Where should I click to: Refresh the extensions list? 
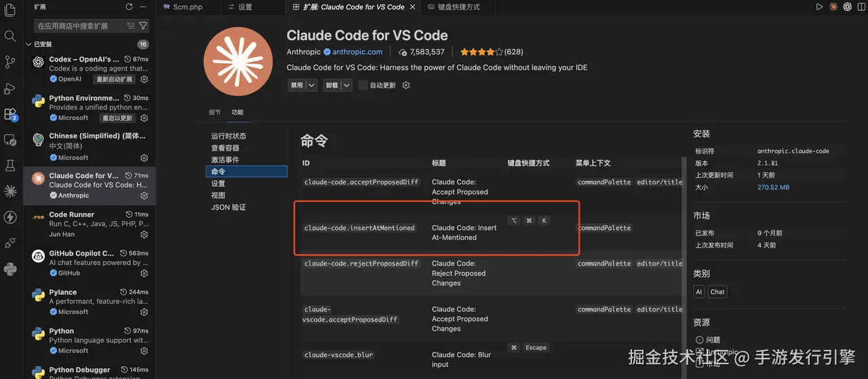[129, 7]
